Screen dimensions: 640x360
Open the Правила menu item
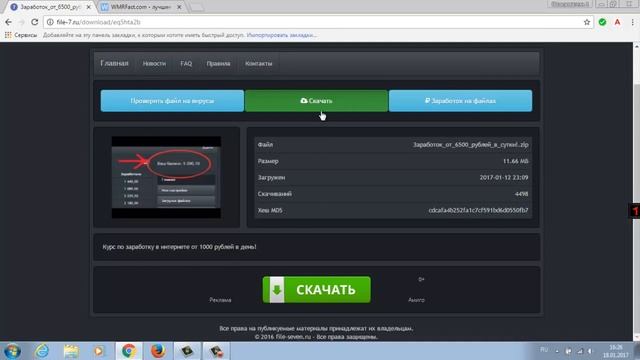tap(218, 64)
